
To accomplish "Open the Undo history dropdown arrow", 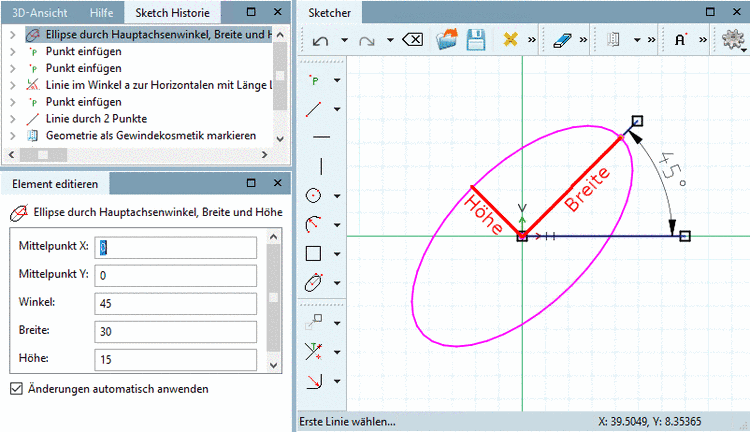I will [344, 40].
